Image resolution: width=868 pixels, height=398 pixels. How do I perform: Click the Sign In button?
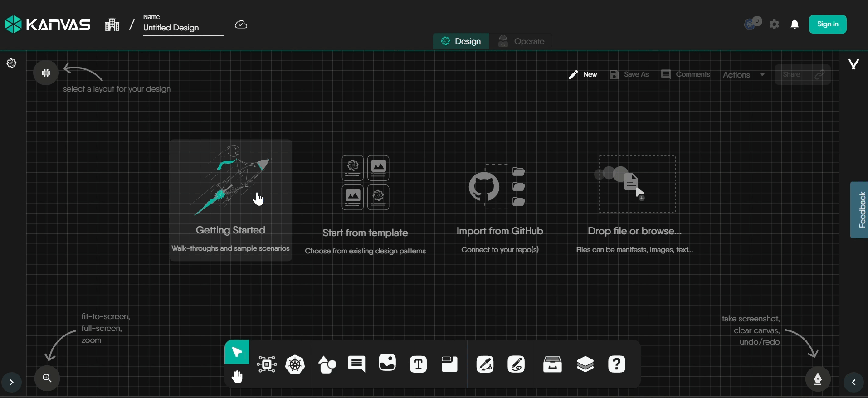(x=828, y=24)
